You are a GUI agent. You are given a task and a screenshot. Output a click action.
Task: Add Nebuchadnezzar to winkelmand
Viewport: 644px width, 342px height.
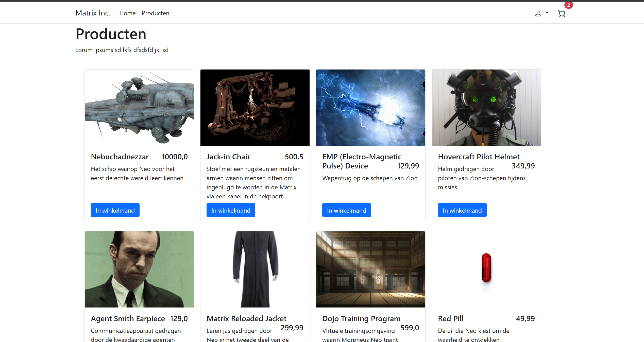(x=115, y=210)
